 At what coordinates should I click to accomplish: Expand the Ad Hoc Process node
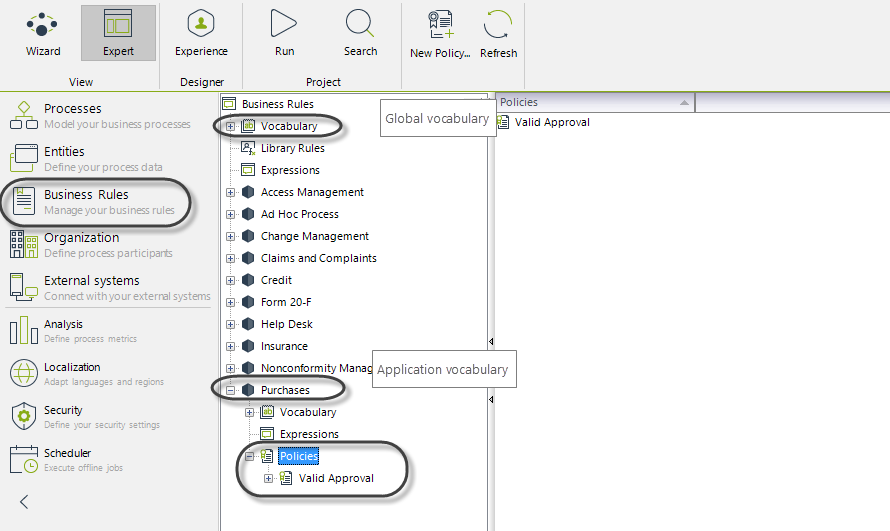tap(230, 214)
